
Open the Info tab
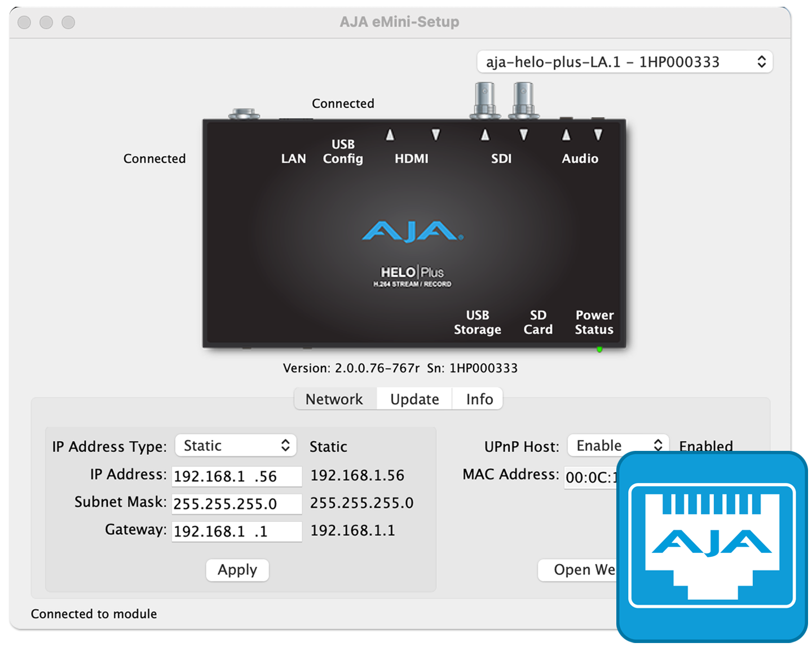point(479,399)
